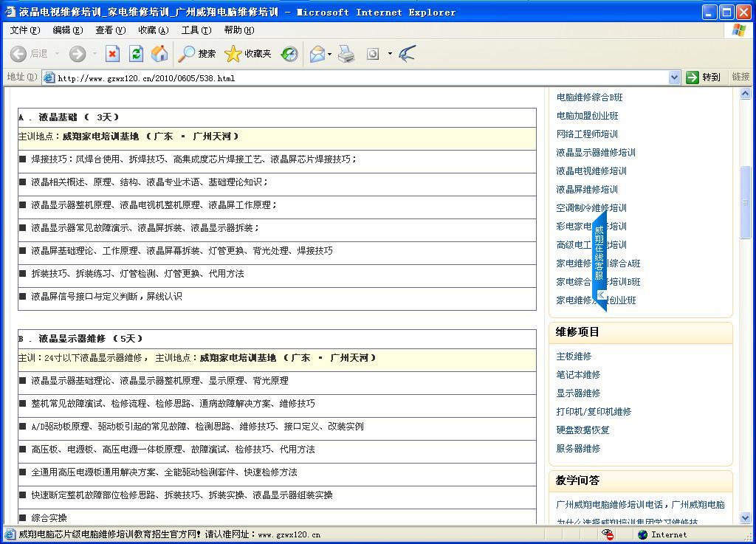Open the 查看(V) menu
The width and height of the screenshot is (756, 544).
pyautogui.click(x=110, y=30)
